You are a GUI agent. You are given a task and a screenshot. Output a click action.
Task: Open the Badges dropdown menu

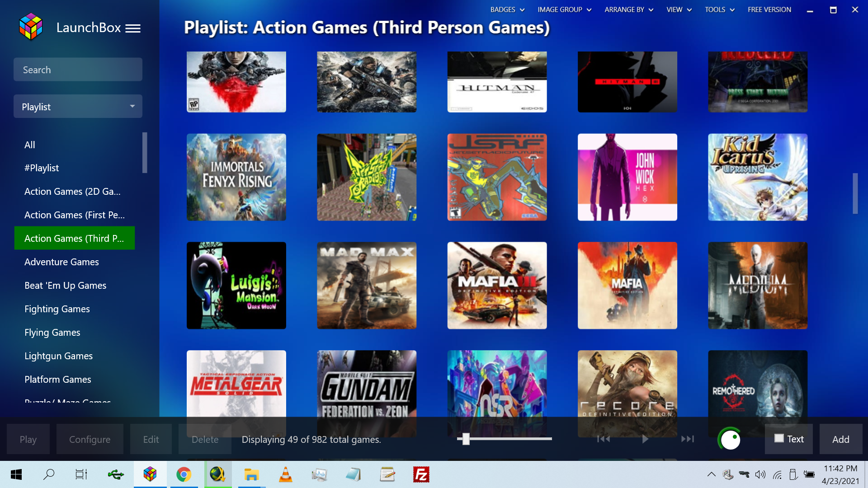point(507,9)
